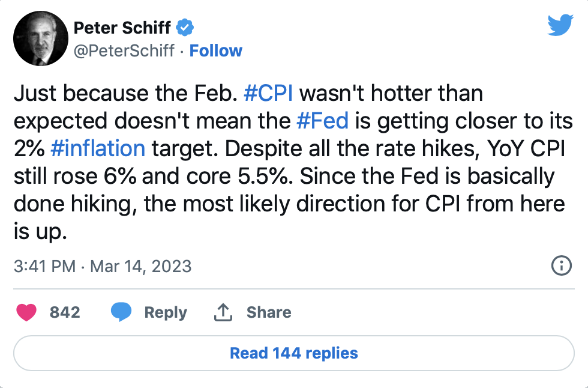Viewport: 588px width, 388px height.
Task: Click the Peter Schiff display name
Action: tap(122, 28)
